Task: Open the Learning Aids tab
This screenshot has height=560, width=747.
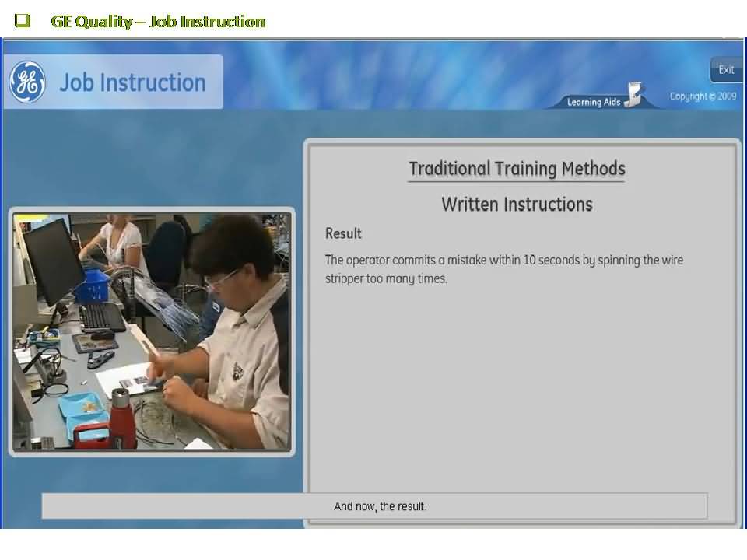Action: click(x=594, y=101)
